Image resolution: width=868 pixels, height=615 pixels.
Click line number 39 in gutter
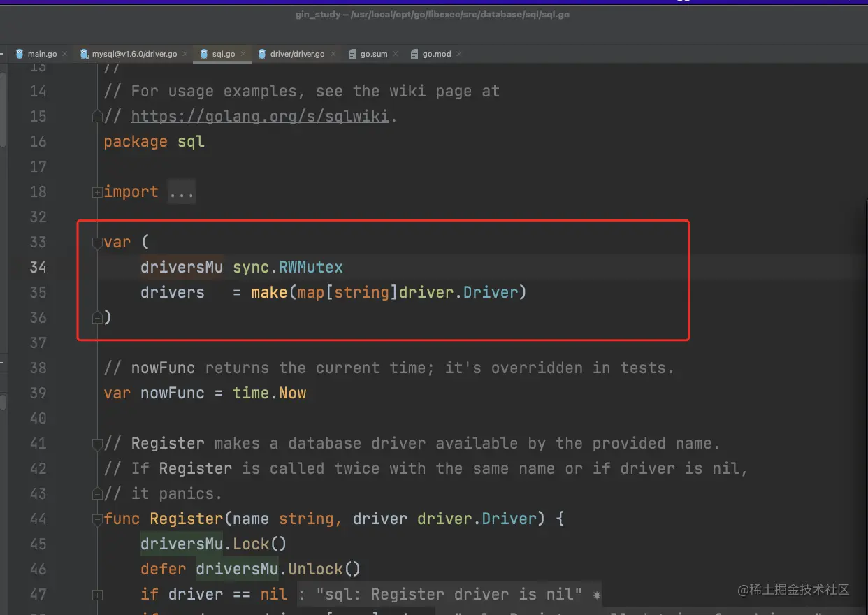38,393
